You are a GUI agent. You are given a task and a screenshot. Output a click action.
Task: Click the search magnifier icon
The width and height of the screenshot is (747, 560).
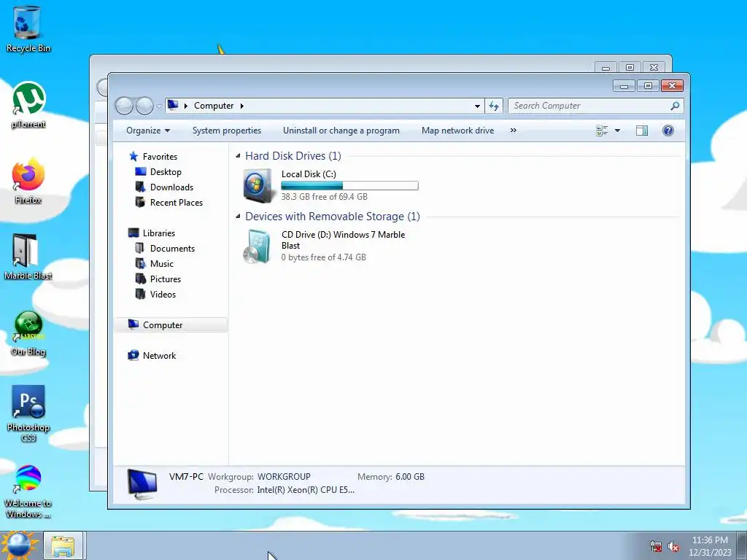675,106
